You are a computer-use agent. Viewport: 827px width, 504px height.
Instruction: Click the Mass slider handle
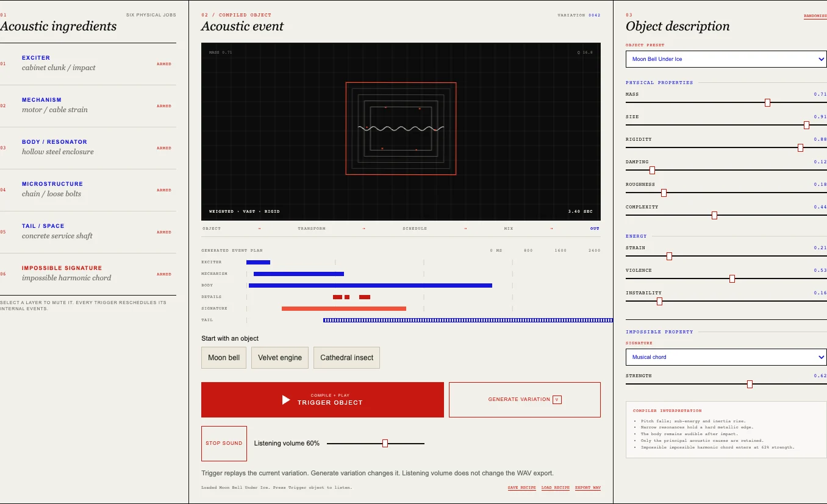[x=767, y=102]
